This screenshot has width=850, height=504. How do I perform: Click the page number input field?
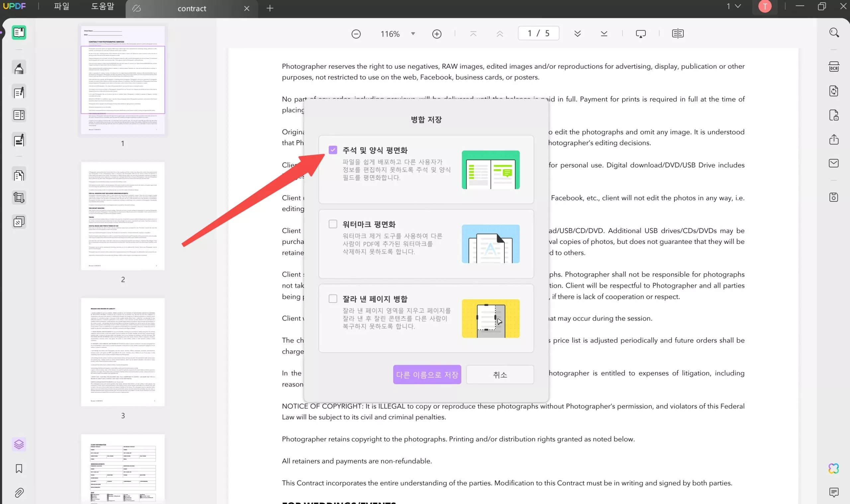(538, 33)
